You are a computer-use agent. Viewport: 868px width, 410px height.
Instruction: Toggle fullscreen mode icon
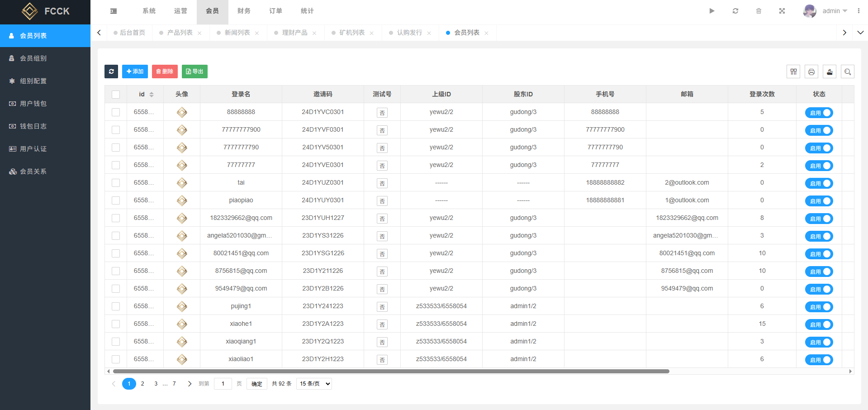click(x=782, y=11)
